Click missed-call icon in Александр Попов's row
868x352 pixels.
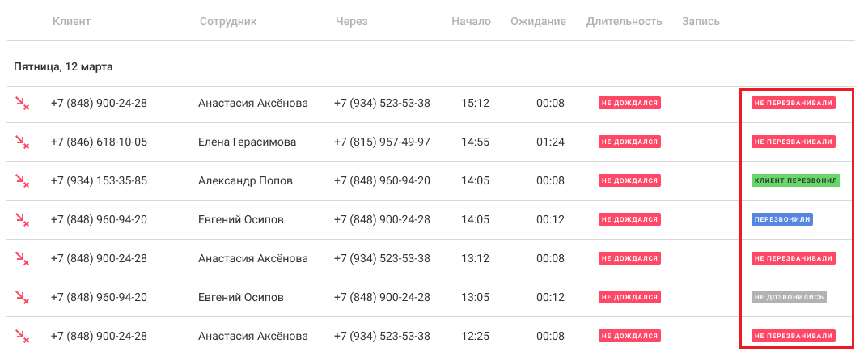pos(22,181)
